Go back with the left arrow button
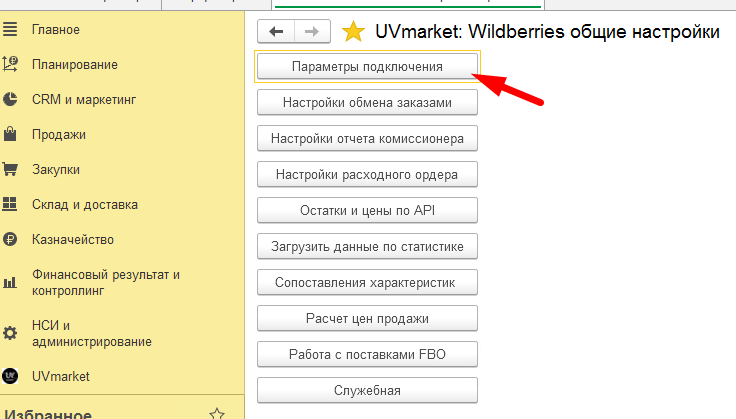 (x=276, y=31)
